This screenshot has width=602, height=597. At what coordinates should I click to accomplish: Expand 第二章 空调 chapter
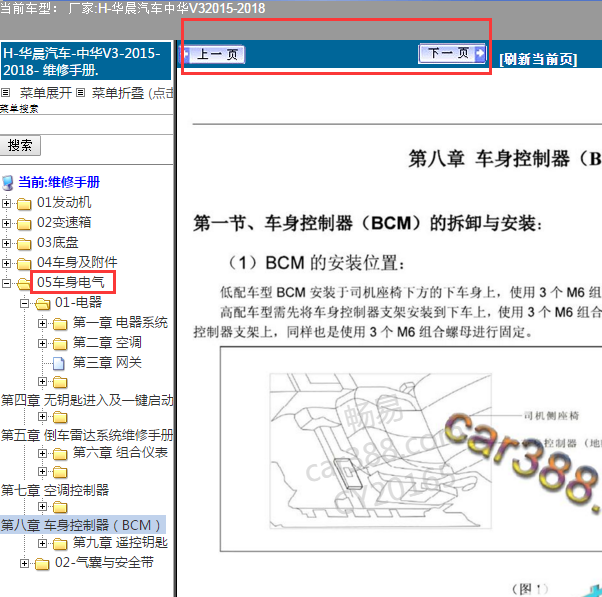[42, 343]
